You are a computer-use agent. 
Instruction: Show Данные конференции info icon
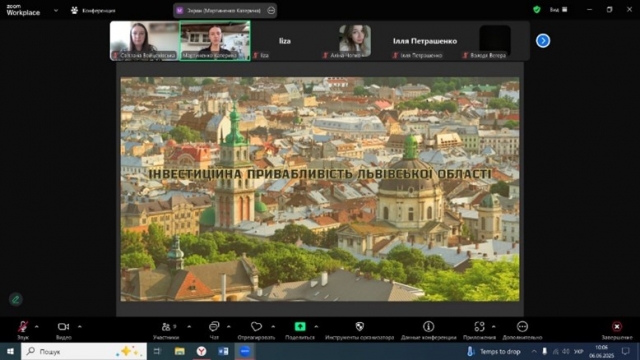[429, 327]
